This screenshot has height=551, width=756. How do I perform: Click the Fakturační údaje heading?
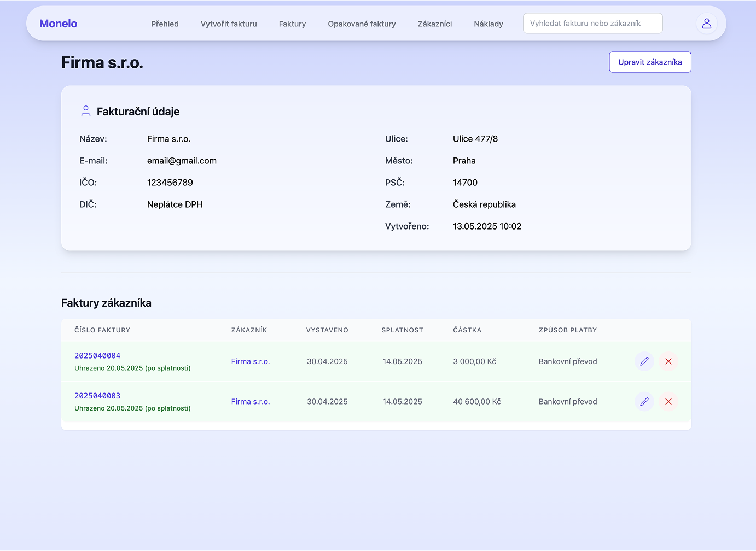point(138,112)
